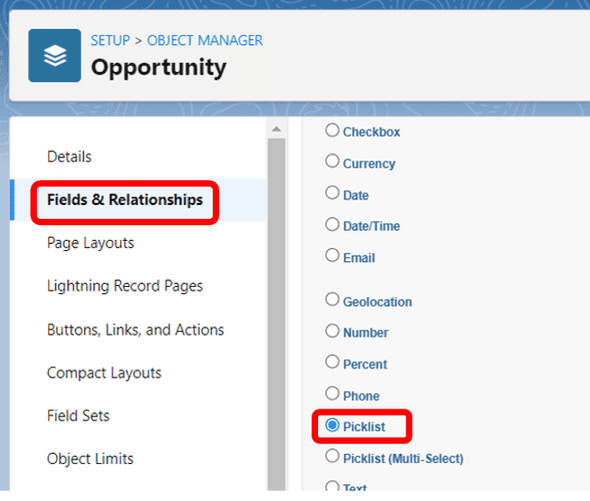This screenshot has width=590, height=501.
Task: Select the Currency data type option
Action: (332, 161)
